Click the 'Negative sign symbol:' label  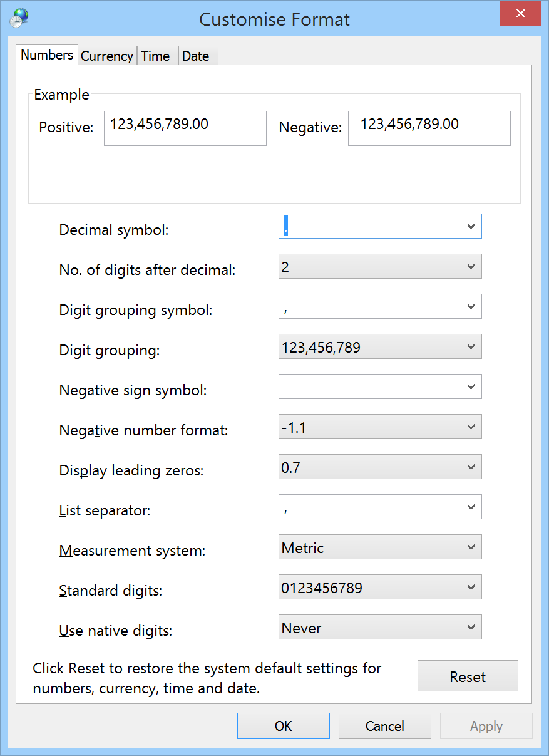[133, 390]
